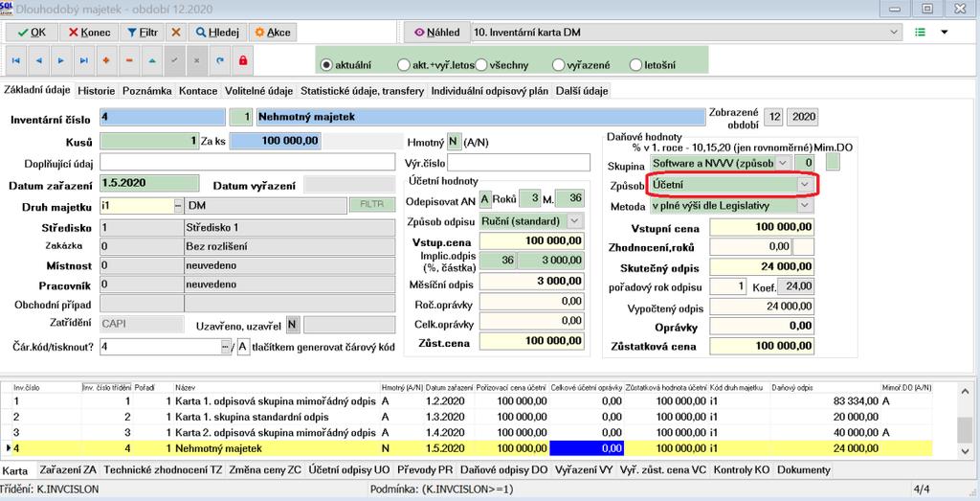The height and width of the screenshot is (501, 980).
Task: Jump to last record in navigator
Action: [84, 60]
